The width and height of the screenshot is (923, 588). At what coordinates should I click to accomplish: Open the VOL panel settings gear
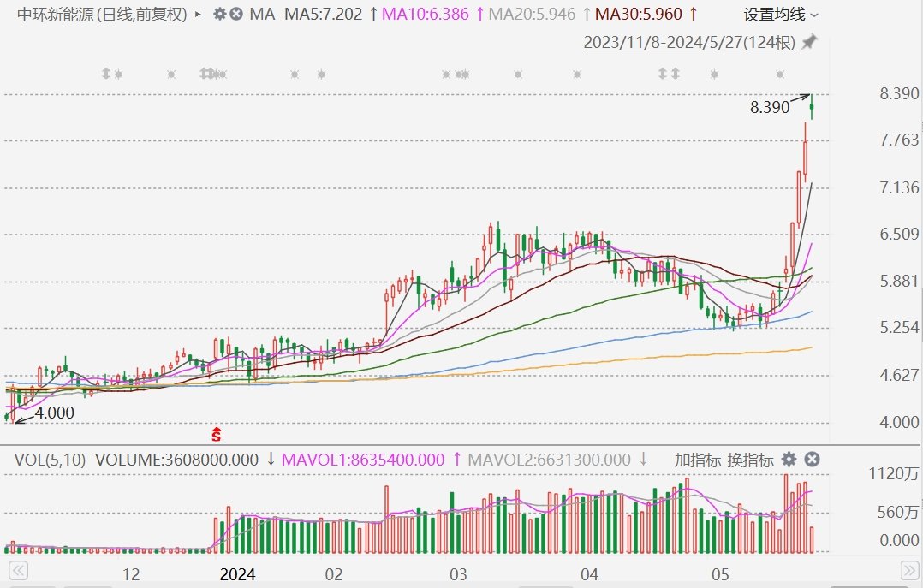[789, 460]
